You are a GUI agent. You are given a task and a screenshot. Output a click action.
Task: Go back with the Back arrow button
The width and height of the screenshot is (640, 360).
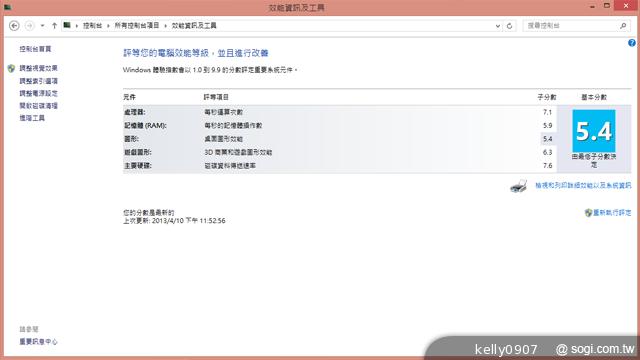pos(14,26)
